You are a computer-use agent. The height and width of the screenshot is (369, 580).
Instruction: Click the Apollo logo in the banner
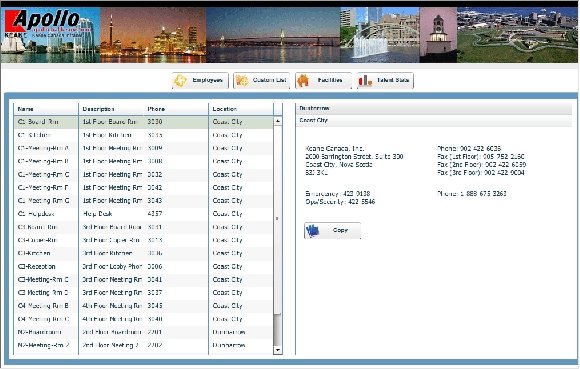click(x=48, y=23)
